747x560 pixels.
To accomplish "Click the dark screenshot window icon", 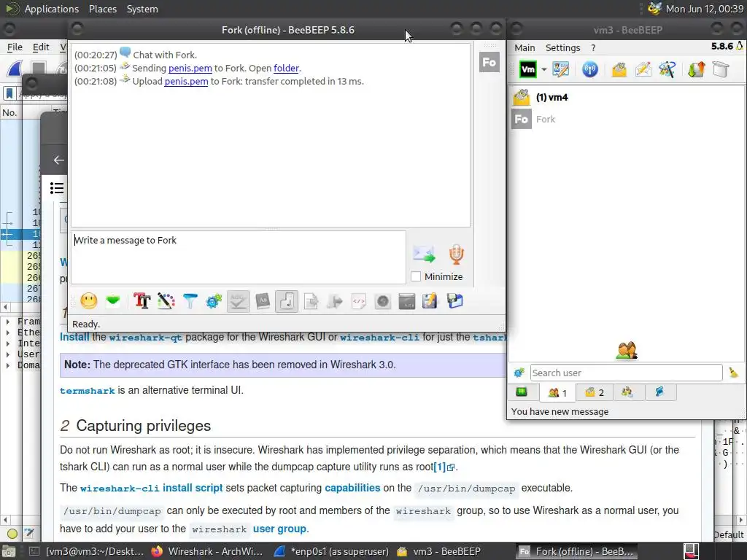I will coord(407,301).
